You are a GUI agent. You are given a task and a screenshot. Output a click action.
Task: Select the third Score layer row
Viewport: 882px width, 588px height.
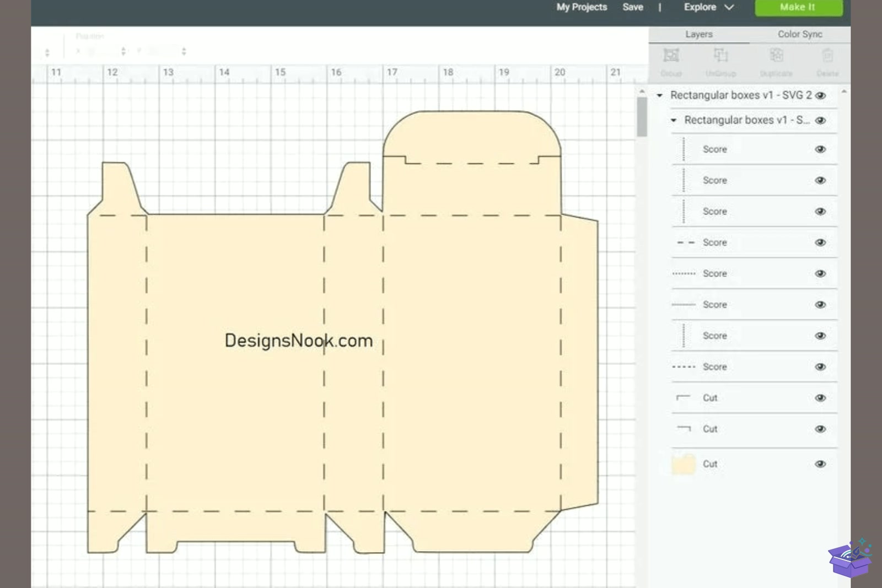pos(754,212)
